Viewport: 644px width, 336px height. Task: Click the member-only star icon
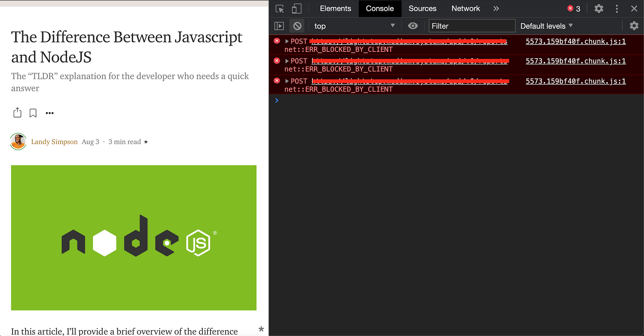(146, 142)
